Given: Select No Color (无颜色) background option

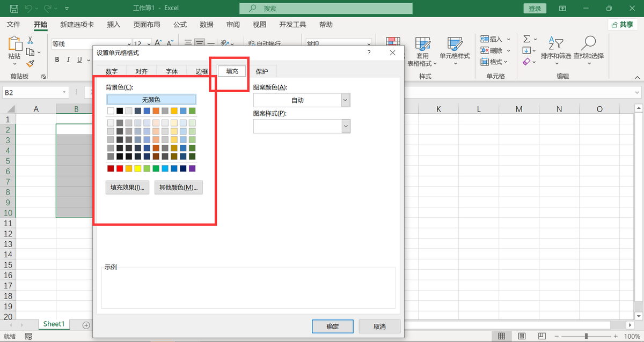Looking at the screenshot, I should click(x=151, y=100).
